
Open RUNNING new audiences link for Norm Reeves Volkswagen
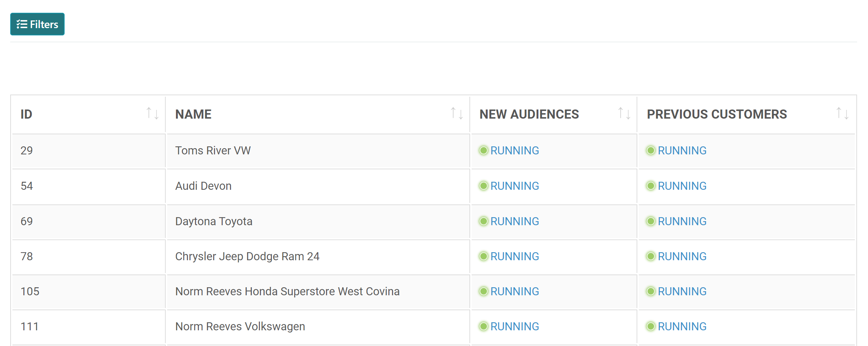(514, 326)
